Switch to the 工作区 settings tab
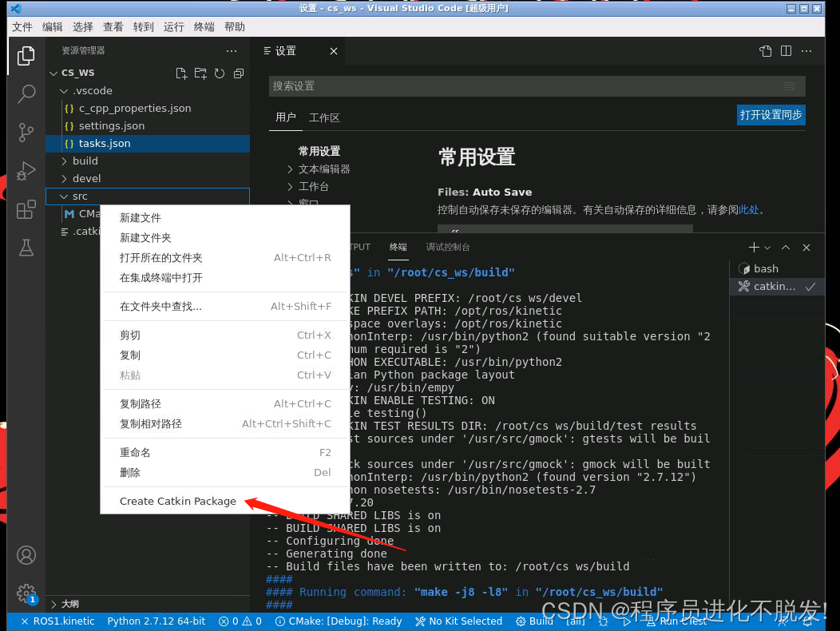The image size is (840, 631). (x=324, y=117)
